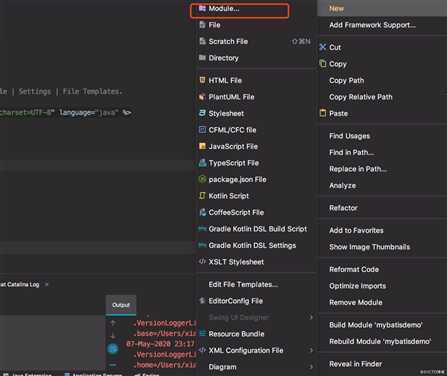Select the New context menu item

click(336, 9)
